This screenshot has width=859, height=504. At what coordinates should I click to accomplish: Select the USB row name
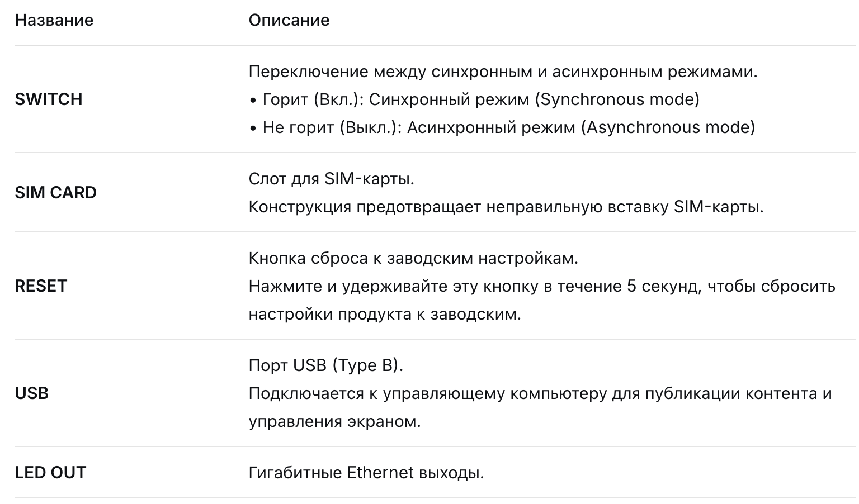pos(31,393)
